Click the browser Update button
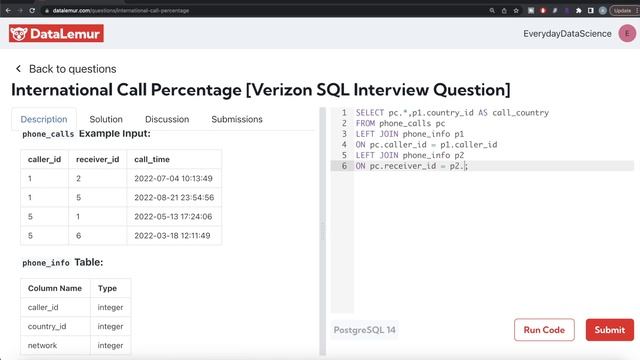The width and height of the screenshot is (640, 360). click(623, 11)
